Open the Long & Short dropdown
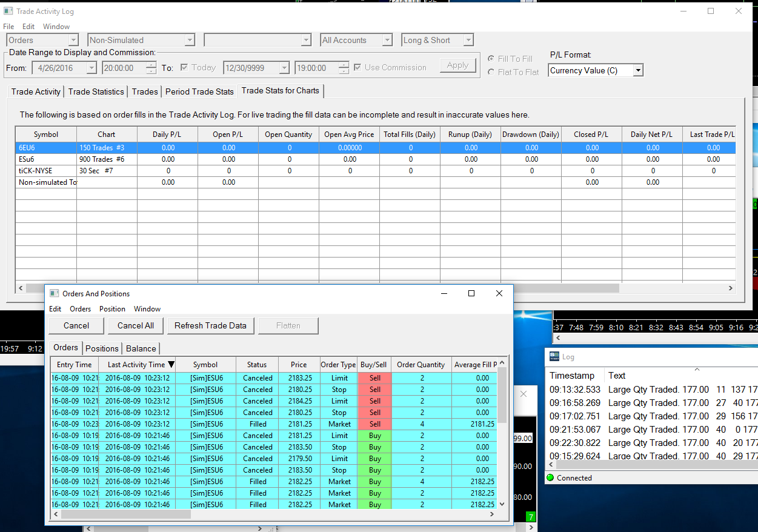Viewport: 758px width, 532px height. tap(468, 41)
